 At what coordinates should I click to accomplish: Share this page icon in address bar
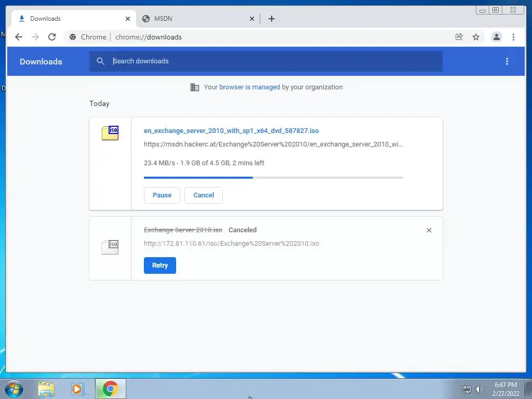459,37
